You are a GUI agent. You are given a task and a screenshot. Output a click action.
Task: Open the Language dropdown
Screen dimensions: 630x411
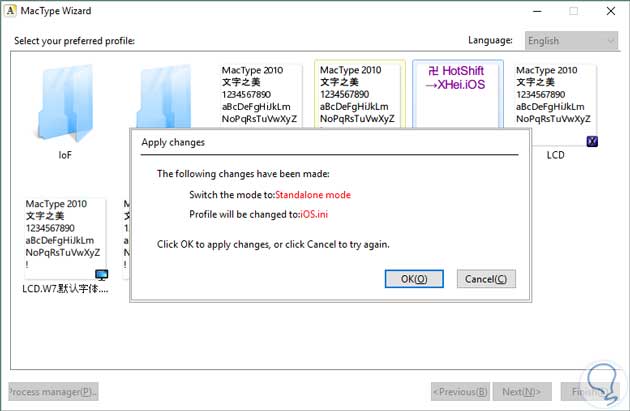pyautogui.click(x=571, y=41)
